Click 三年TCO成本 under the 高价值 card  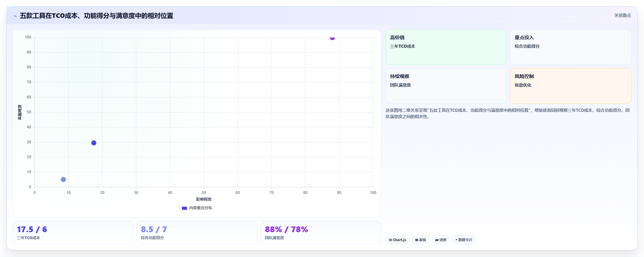tap(403, 46)
